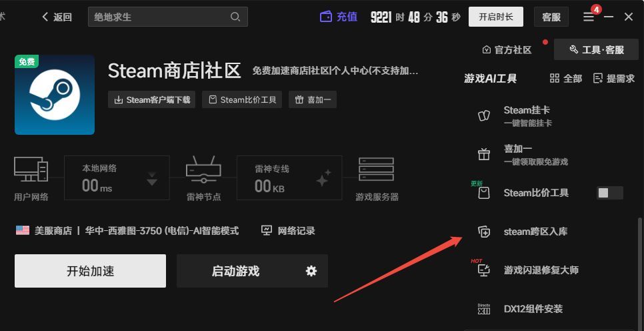This screenshot has height=331, width=644.
Task: Click the 免费 green badge
Action: pyautogui.click(x=27, y=61)
